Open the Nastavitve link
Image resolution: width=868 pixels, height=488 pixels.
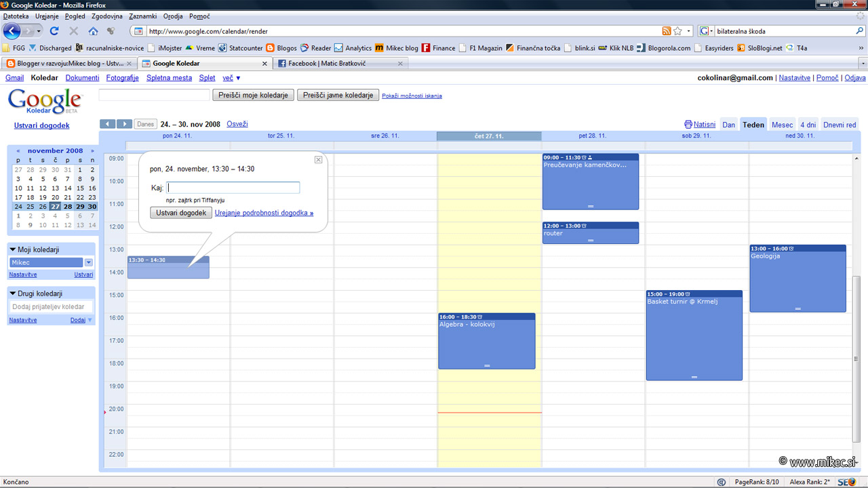795,77
